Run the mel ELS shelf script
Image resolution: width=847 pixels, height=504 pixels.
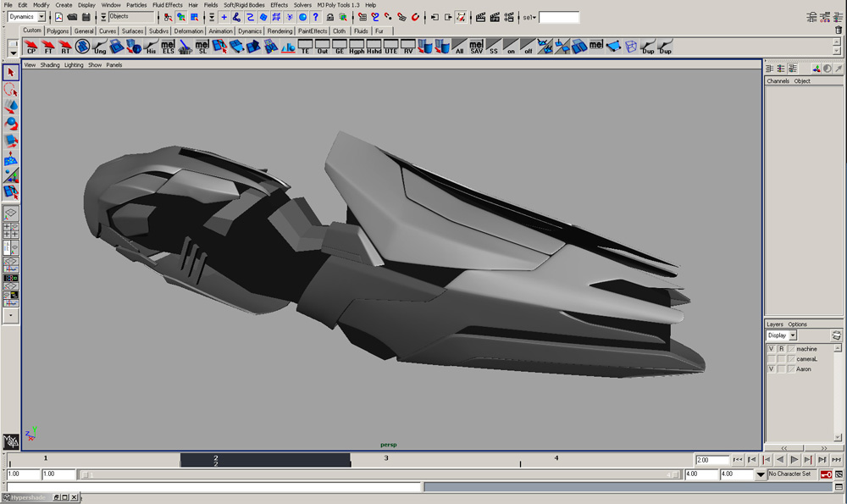tap(168, 47)
